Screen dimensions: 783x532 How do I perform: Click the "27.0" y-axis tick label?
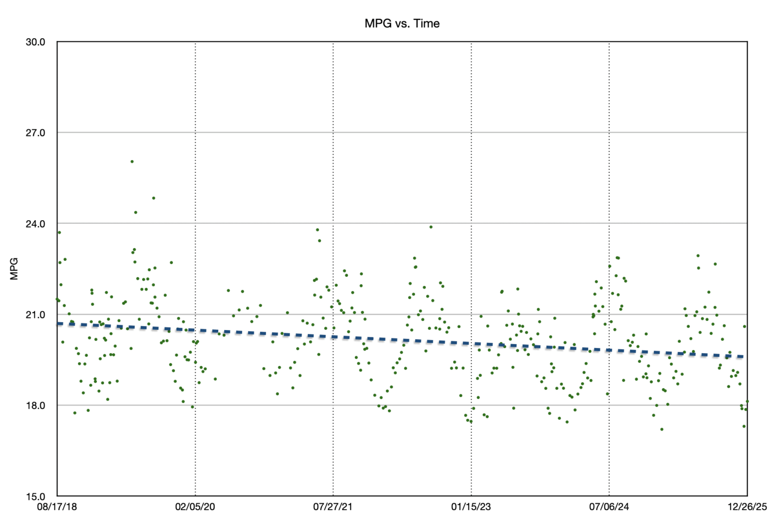tap(36, 134)
